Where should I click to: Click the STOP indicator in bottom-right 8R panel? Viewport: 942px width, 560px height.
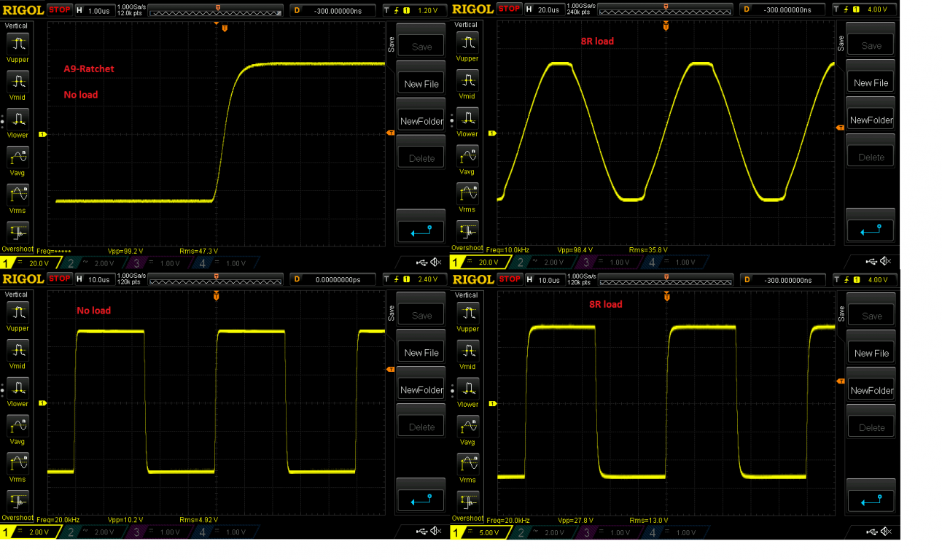509,279
